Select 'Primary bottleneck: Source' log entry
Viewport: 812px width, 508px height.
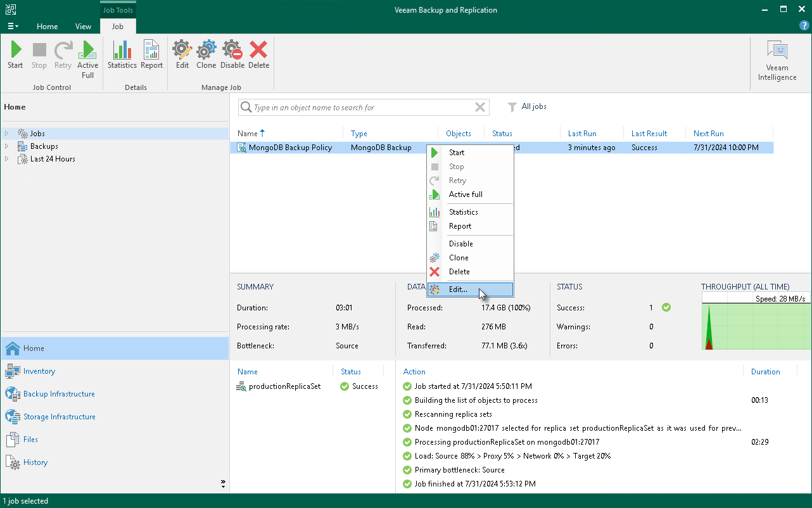tap(459, 470)
